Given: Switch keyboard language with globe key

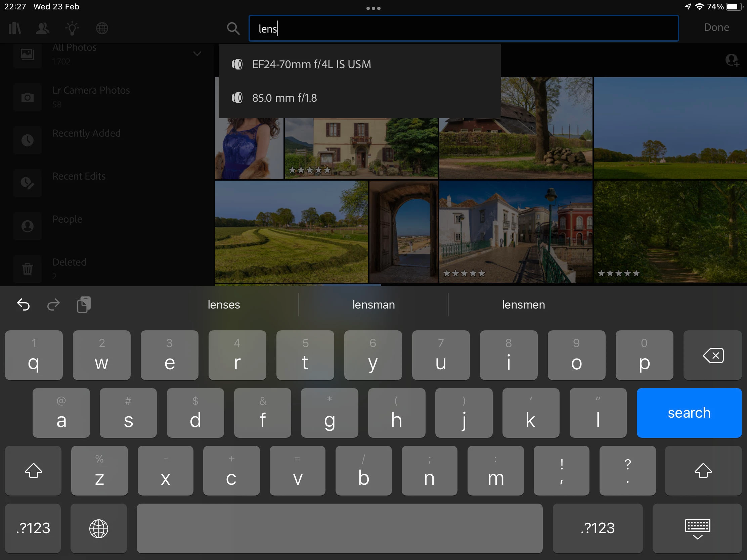Looking at the screenshot, I should [99, 528].
